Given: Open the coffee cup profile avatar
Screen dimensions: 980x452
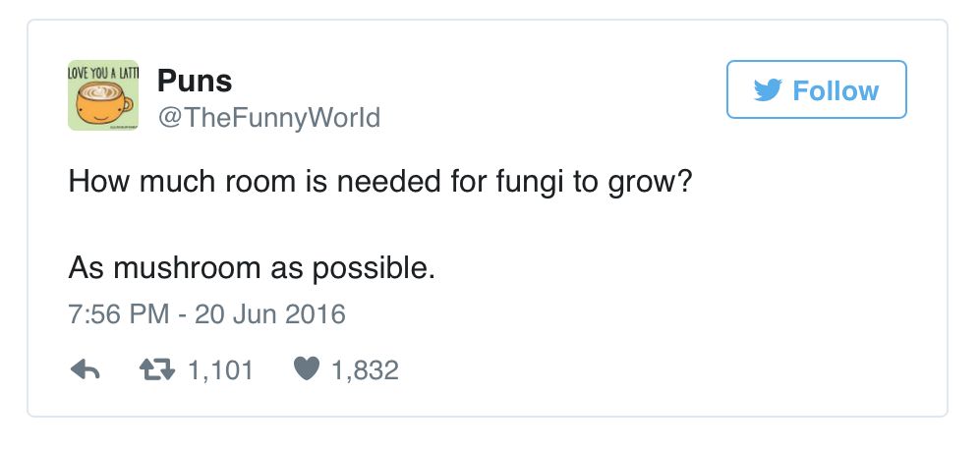Looking at the screenshot, I should [x=102, y=96].
